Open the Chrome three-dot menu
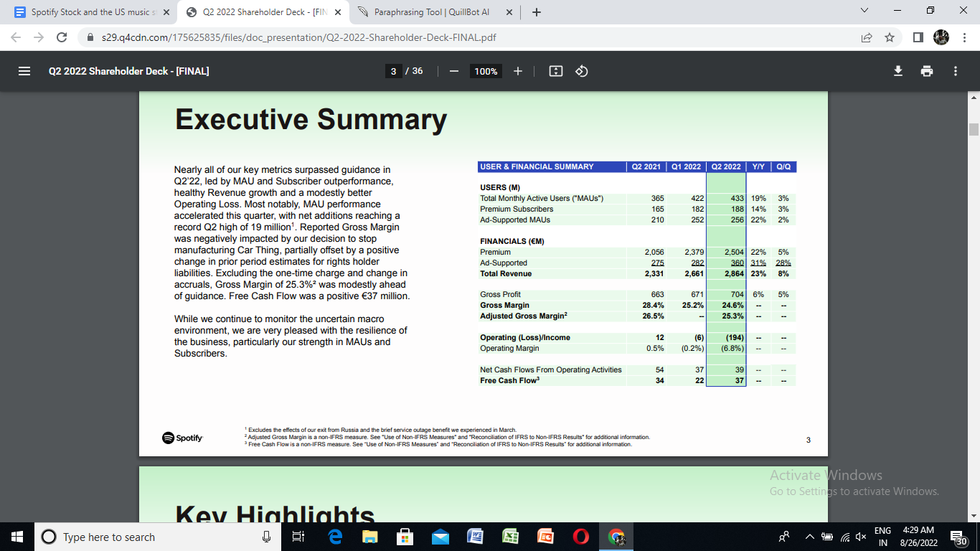The width and height of the screenshot is (980, 551). tap(963, 37)
